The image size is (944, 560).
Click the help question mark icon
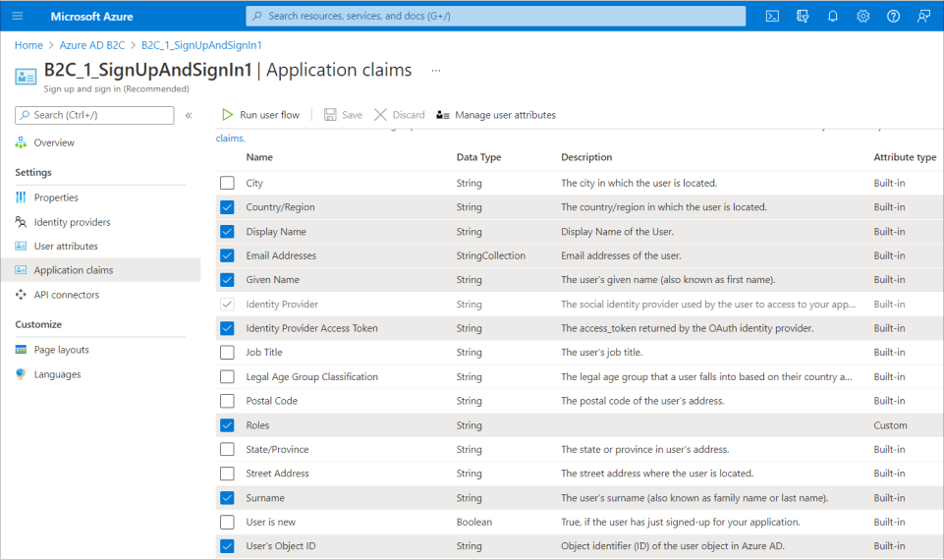pos(893,16)
